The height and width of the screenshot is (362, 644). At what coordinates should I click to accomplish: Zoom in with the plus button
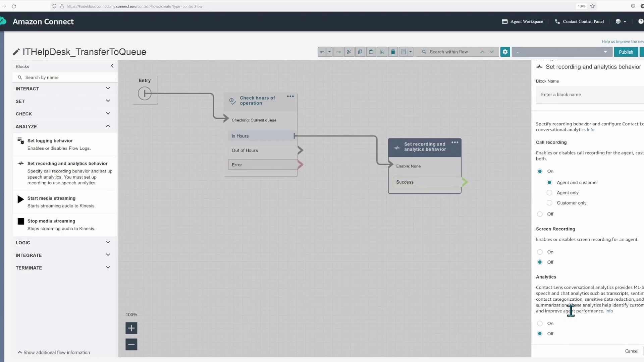[131, 328]
